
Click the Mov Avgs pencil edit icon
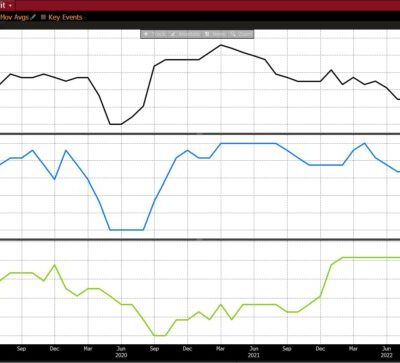tap(33, 17)
